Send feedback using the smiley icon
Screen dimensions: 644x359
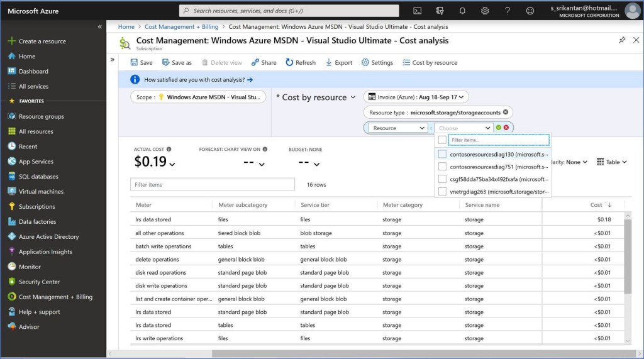[x=530, y=11]
